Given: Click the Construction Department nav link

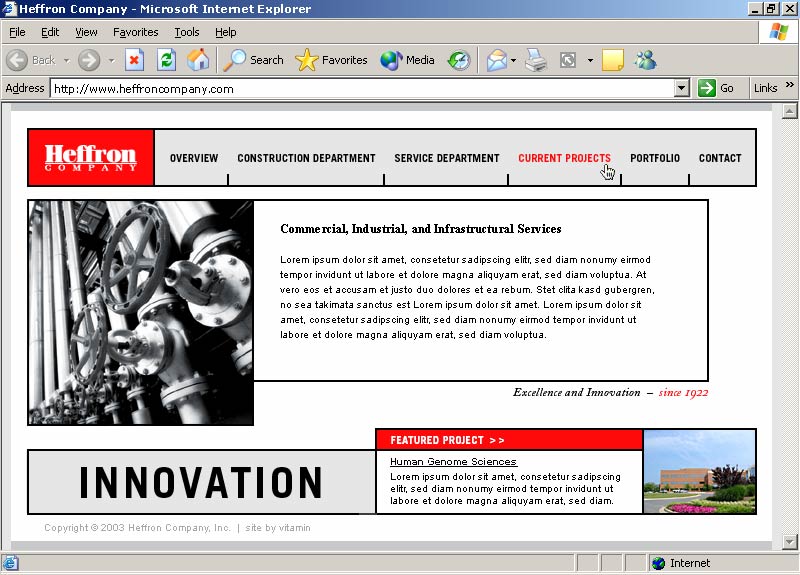Looking at the screenshot, I should [306, 158].
